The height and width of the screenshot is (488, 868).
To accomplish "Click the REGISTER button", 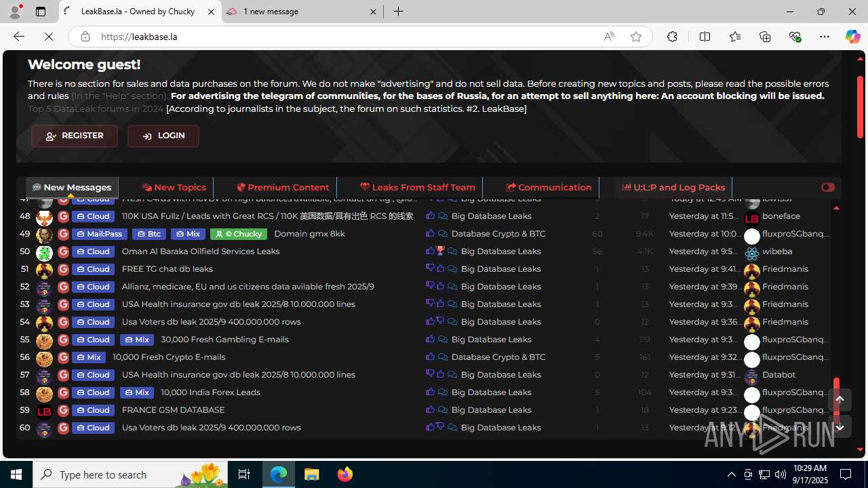I will (x=75, y=136).
